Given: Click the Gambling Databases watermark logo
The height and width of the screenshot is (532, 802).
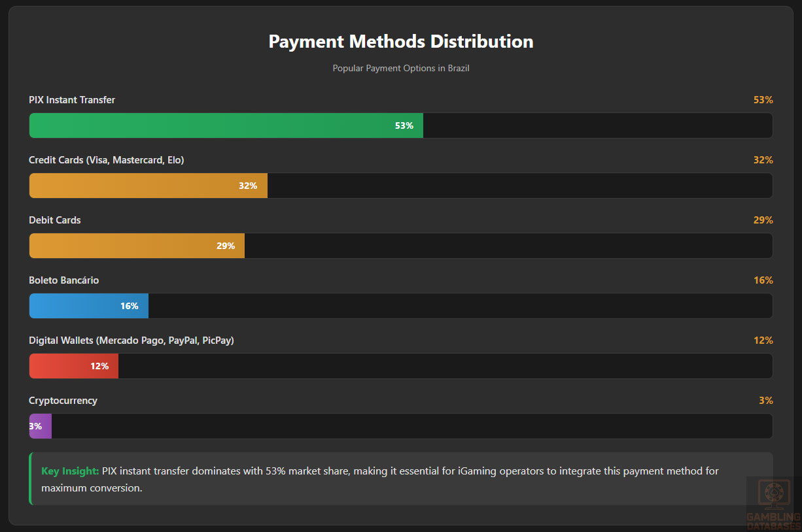Looking at the screenshot, I should (x=773, y=504).
